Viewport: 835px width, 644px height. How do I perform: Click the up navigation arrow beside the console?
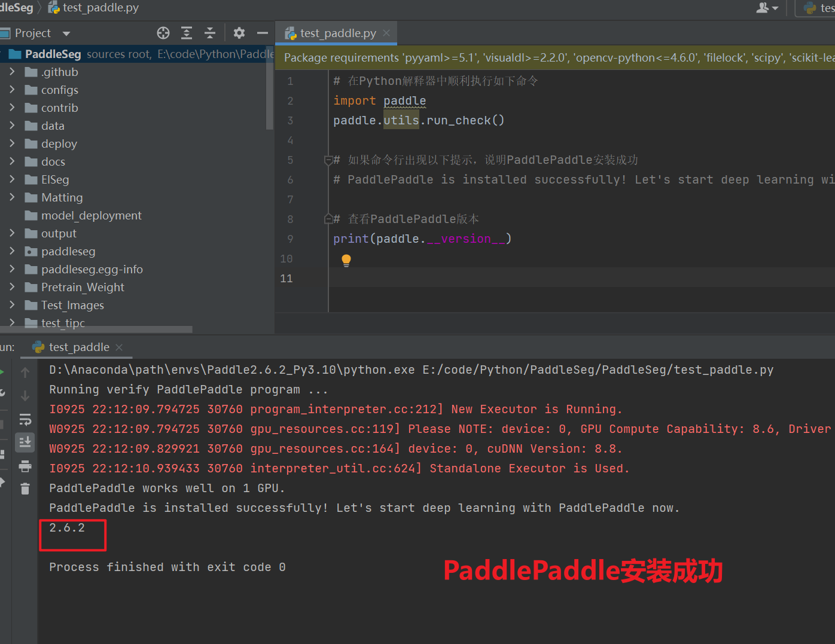25,372
